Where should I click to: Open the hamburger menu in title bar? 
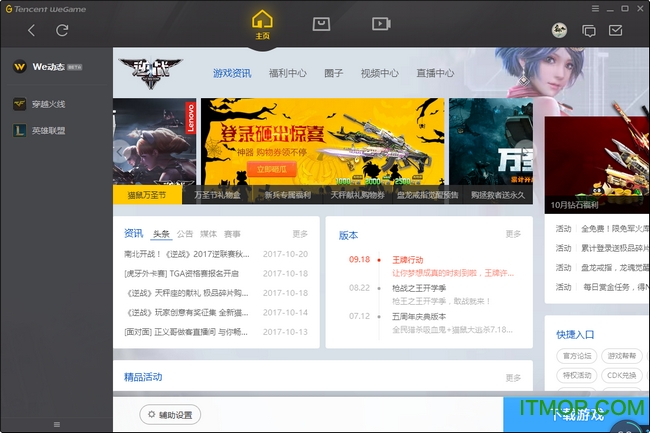[595, 8]
